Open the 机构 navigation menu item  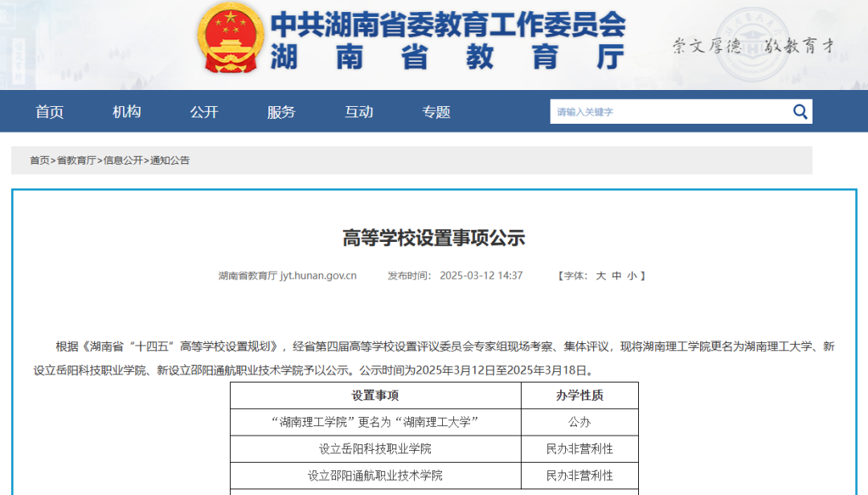point(127,112)
